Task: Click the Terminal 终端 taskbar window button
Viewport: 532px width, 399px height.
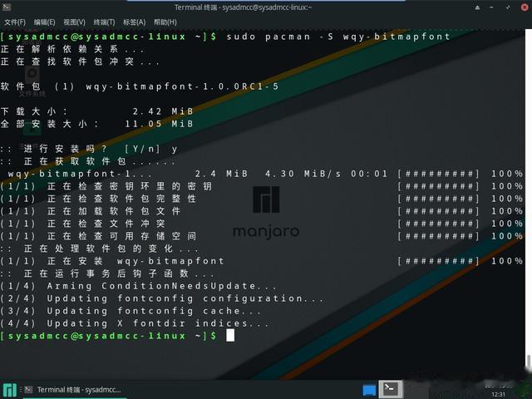Action: point(73,390)
